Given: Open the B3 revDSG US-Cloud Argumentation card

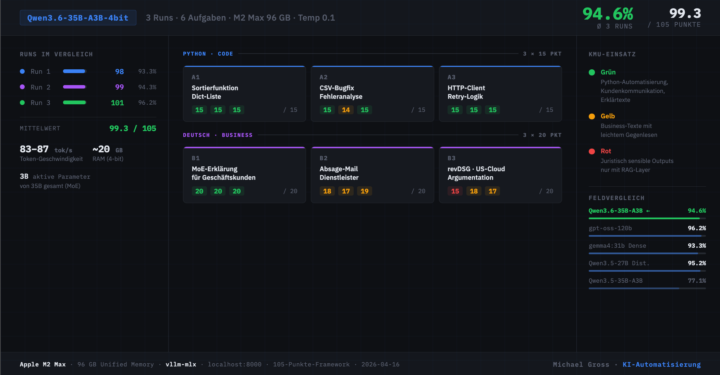Looking at the screenshot, I should coord(501,175).
